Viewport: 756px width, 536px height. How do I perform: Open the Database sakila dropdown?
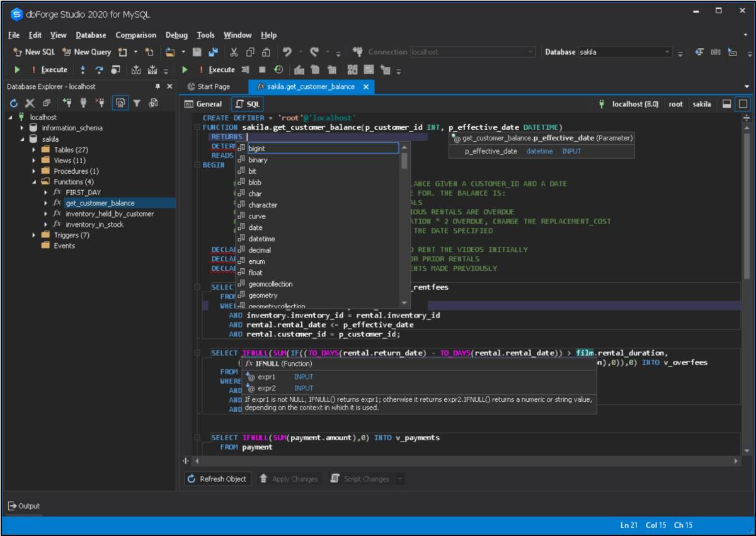667,52
